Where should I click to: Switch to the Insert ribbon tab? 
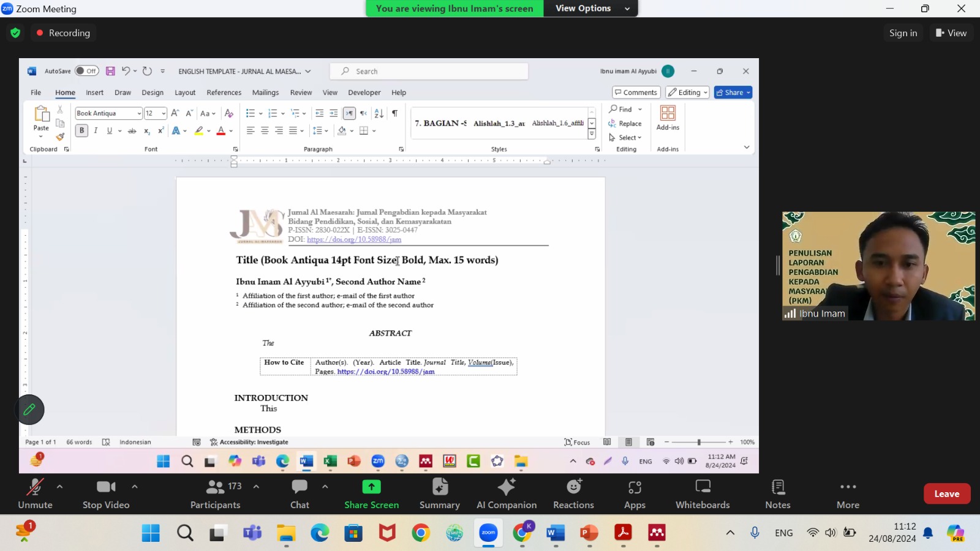94,92
